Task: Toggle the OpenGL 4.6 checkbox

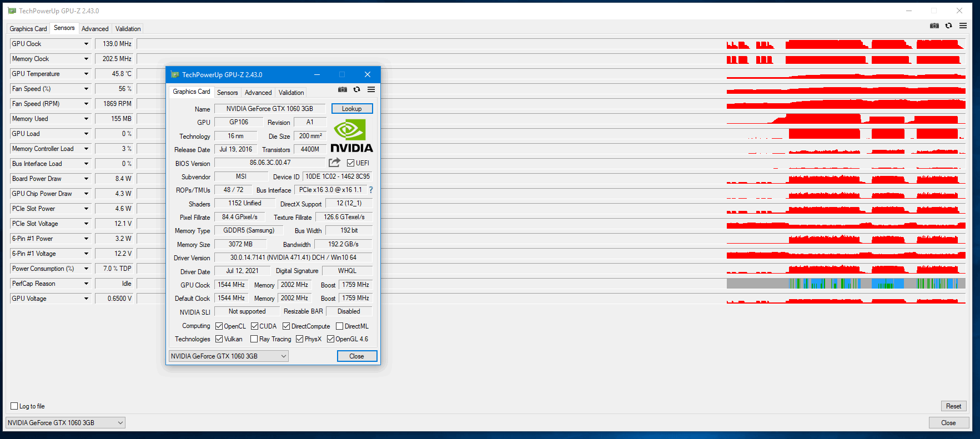Action: click(331, 339)
